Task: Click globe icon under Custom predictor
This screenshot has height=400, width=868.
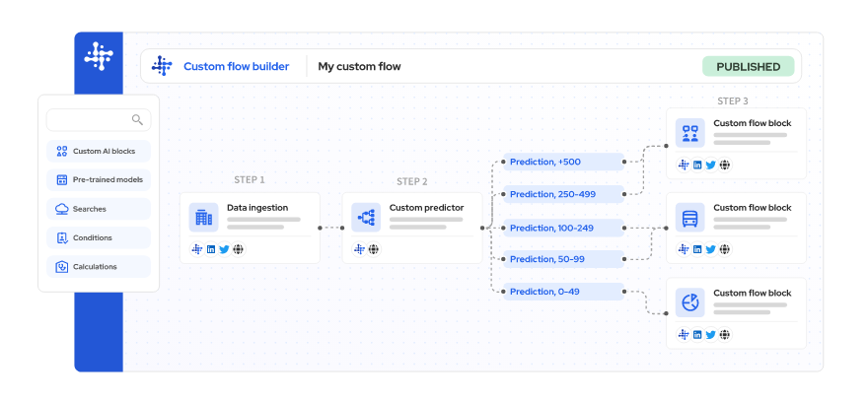Action: [373, 249]
